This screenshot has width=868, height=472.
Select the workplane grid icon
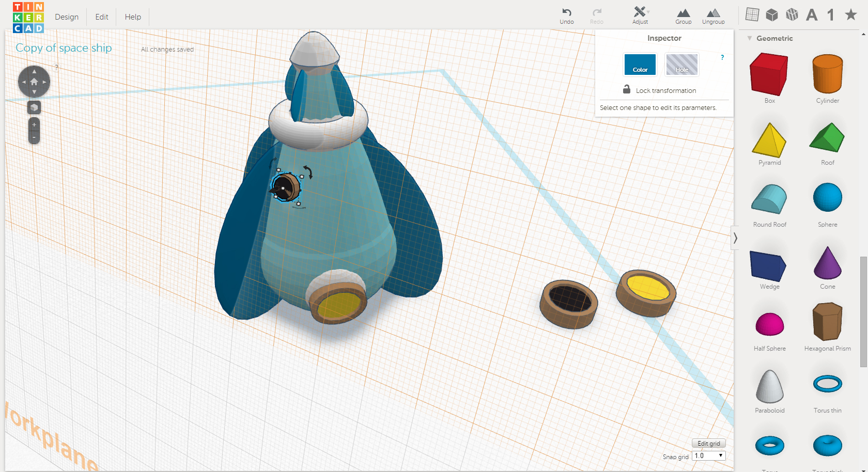coord(752,14)
